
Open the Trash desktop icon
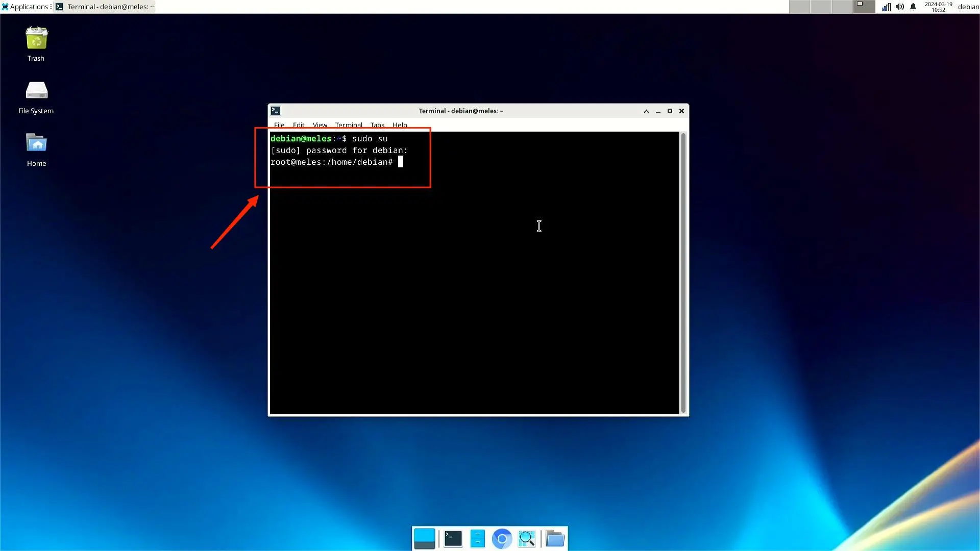(x=36, y=44)
